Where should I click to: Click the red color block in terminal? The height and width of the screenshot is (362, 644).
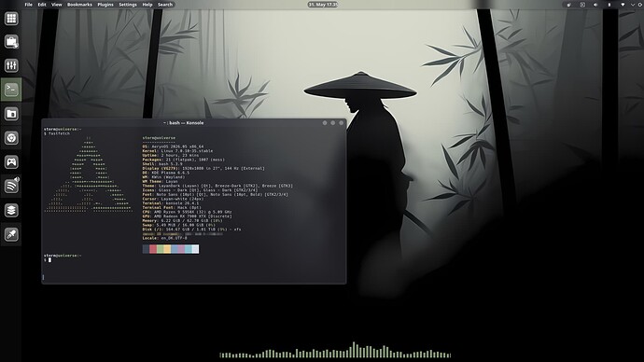click(153, 249)
